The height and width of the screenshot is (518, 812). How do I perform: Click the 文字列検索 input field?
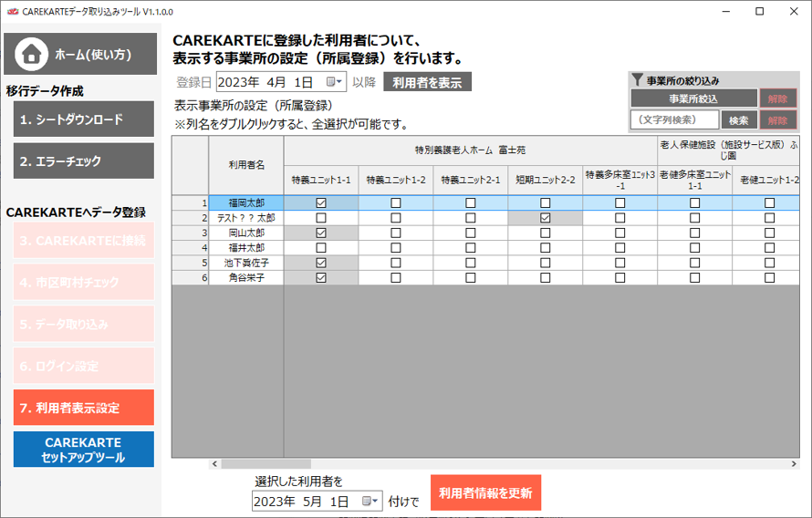(675, 120)
